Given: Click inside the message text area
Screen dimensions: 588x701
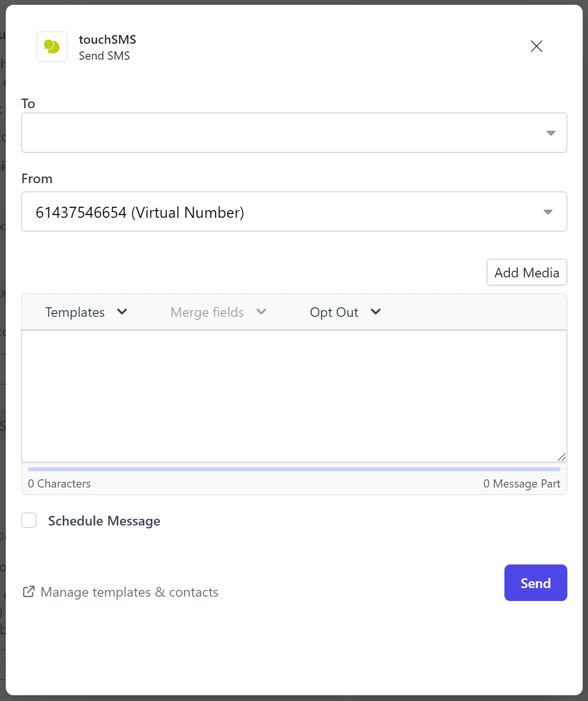Looking at the screenshot, I should point(293,395).
